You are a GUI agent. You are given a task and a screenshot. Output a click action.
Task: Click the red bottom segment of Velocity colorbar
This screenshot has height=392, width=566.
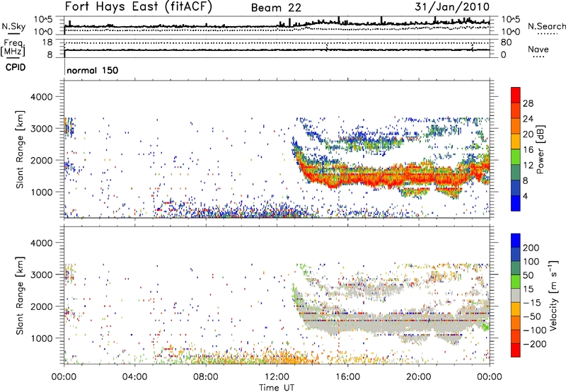point(516,350)
